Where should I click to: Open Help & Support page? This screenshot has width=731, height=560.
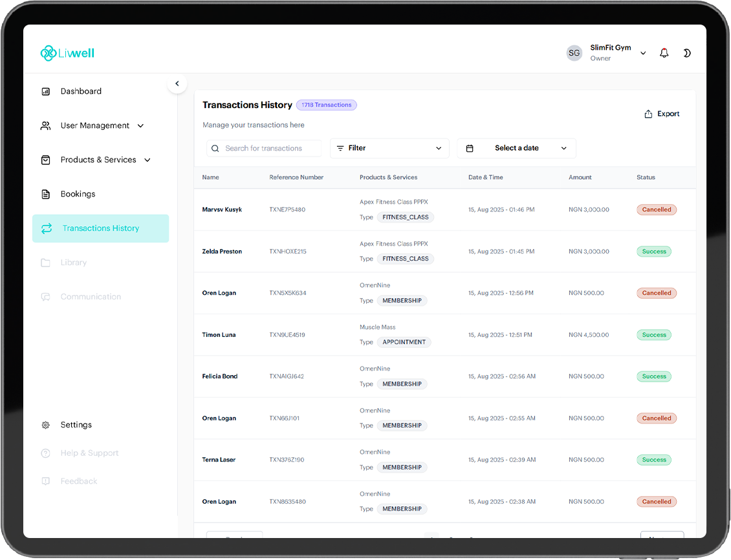pos(89,453)
